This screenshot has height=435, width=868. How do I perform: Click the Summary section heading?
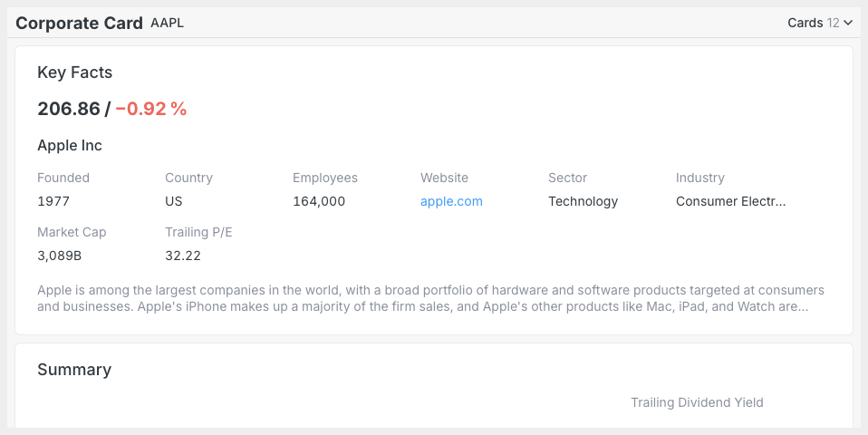pyautogui.click(x=74, y=370)
